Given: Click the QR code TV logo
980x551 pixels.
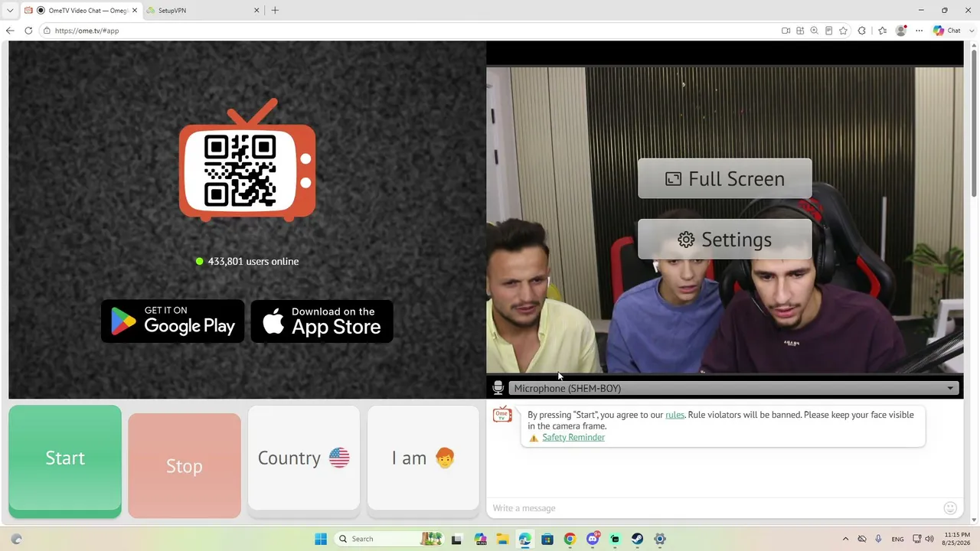Looking at the screenshot, I should [x=247, y=160].
